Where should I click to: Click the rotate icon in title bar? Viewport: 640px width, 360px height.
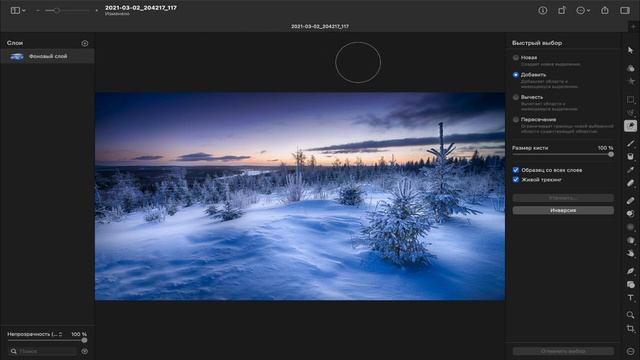562,11
